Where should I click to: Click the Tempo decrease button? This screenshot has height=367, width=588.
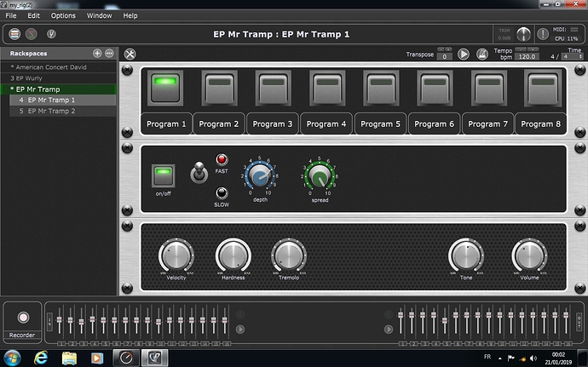pyautogui.click(x=521, y=49)
